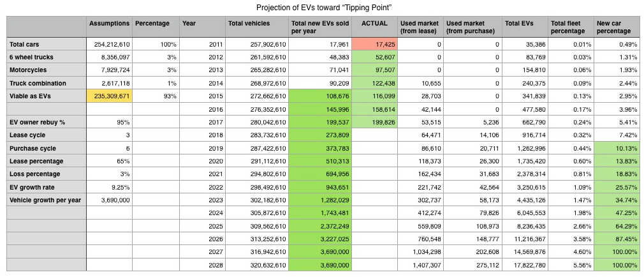Click the 'Vehicle growth per year' label
The image size is (644, 277).
click(x=46, y=200)
